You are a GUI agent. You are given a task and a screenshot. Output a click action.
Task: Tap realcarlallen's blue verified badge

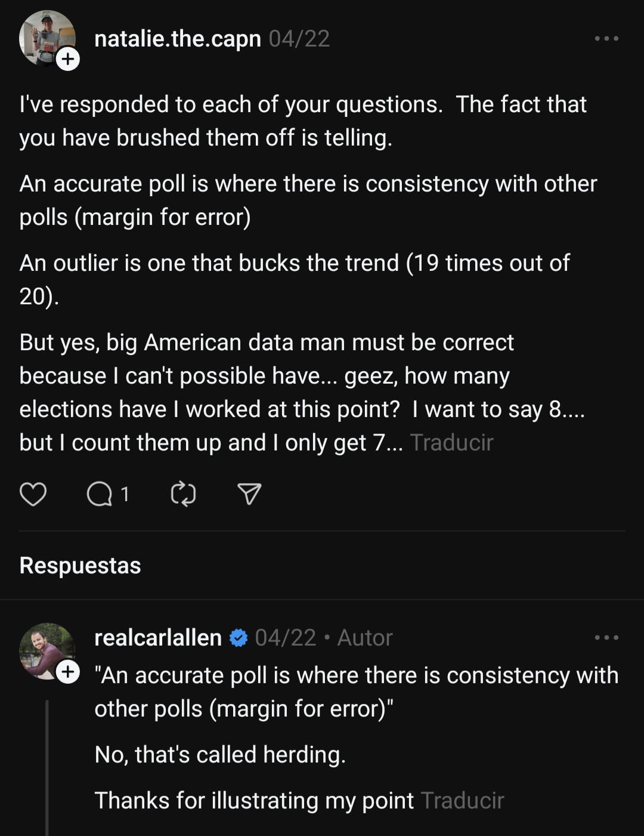click(239, 638)
